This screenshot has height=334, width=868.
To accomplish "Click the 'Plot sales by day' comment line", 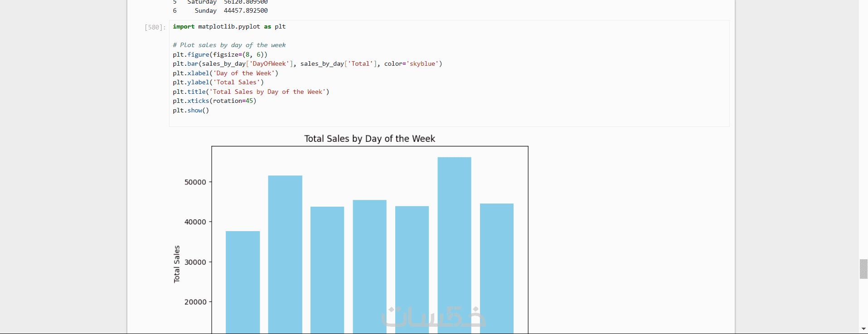I will coord(229,45).
